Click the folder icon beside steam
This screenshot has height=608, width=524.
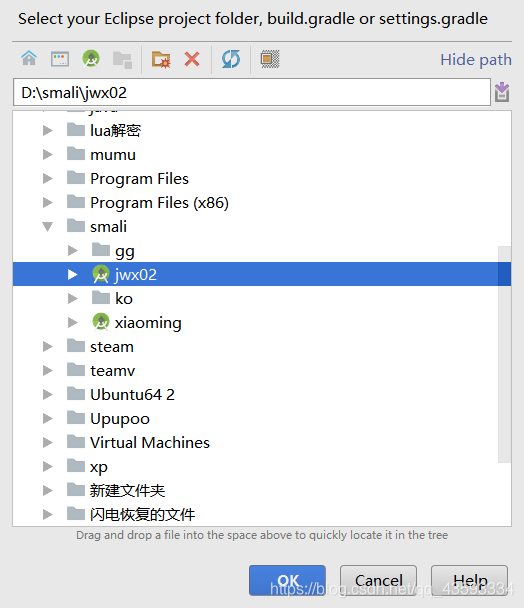click(76, 345)
